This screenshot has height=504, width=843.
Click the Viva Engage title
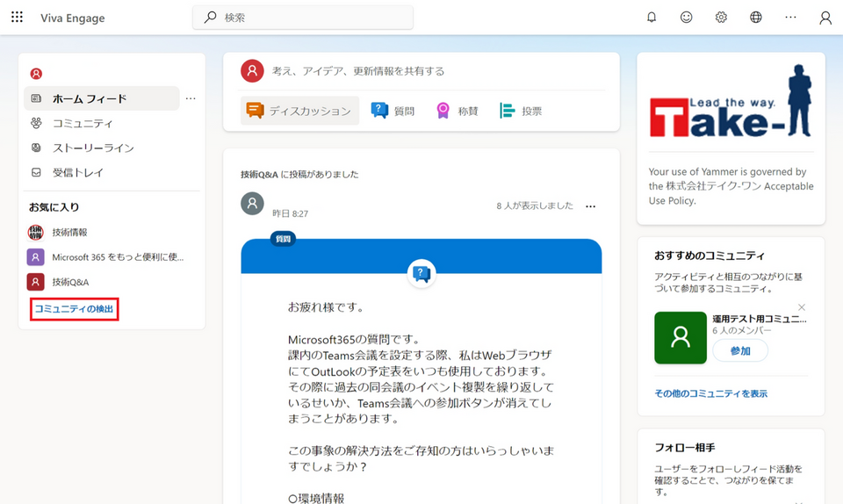click(x=73, y=18)
